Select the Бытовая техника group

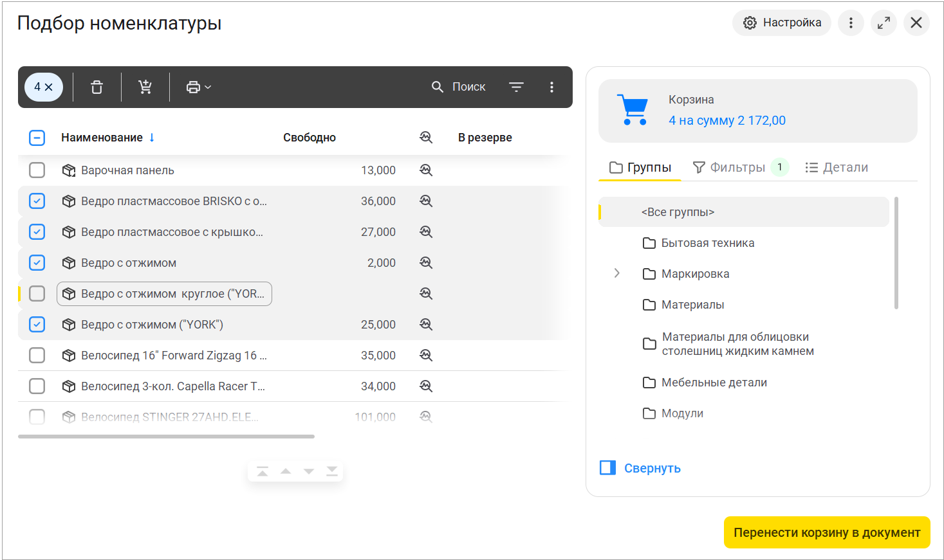[707, 243]
